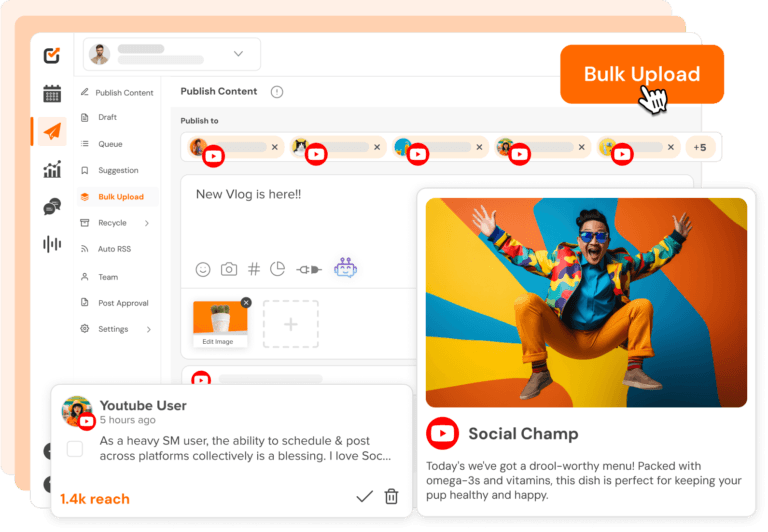768x532 pixels.
Task: Click the orange Bulk Upload button
Action: pyautogui.click(x=642, y=74)
